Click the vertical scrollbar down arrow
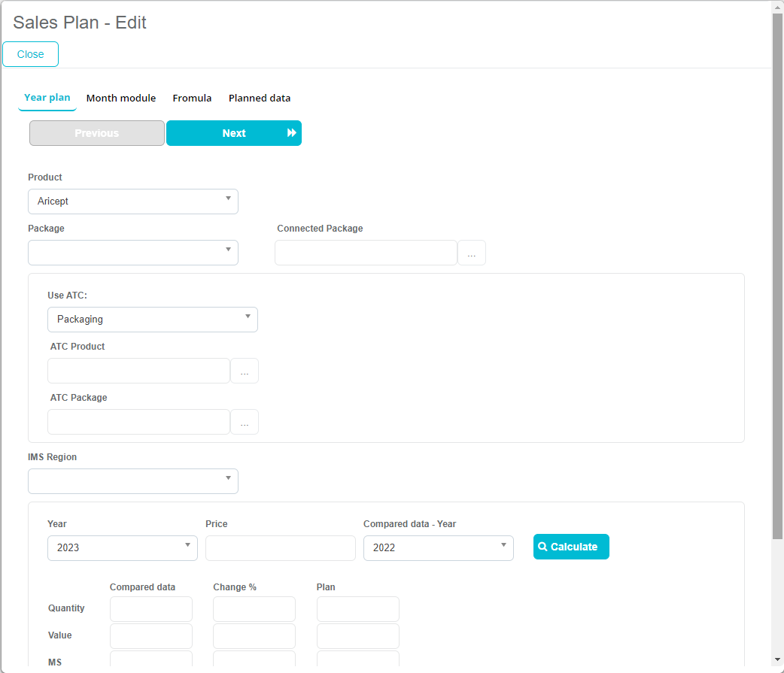 click(x=778, y=660)
